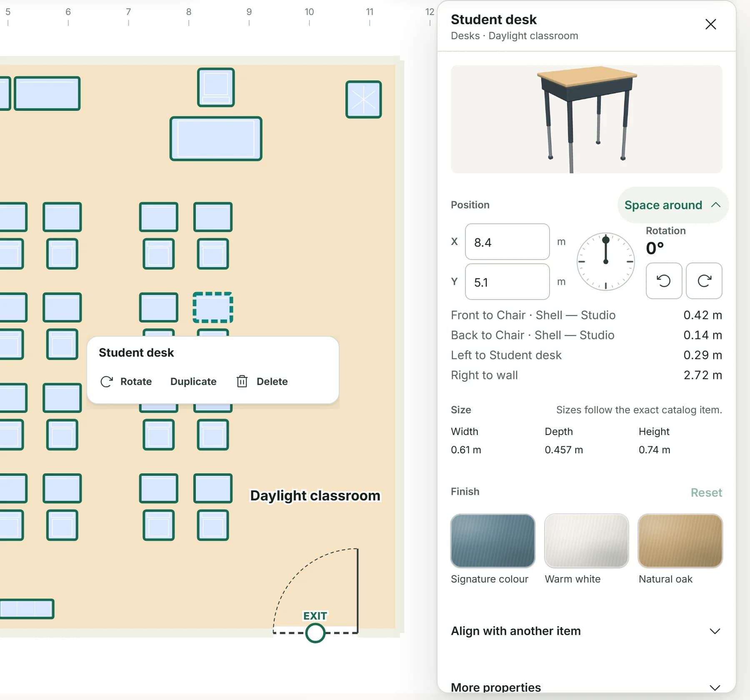Click the Depth 0.457 m value
Viewport: 750px width, 700px height.
[x=564, y=450]
